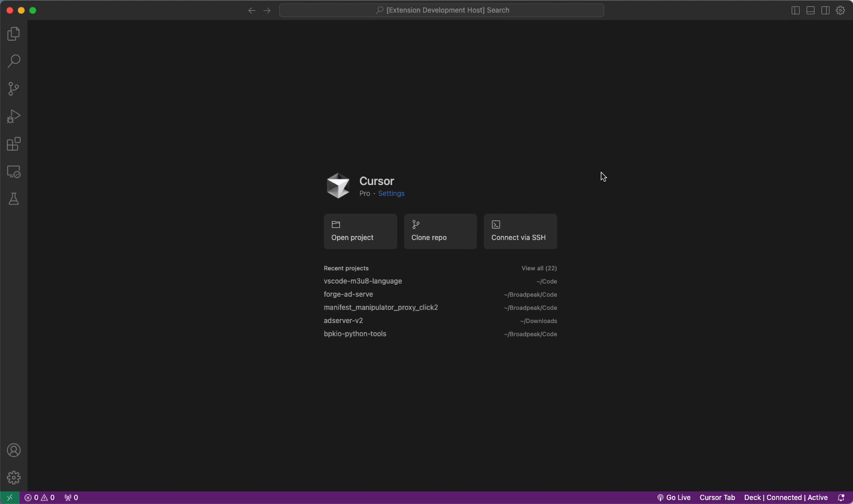Open recent project forge-ad-serve
Image resolution: width=853 pixels, height=504 pixels.
click(440, 294)
